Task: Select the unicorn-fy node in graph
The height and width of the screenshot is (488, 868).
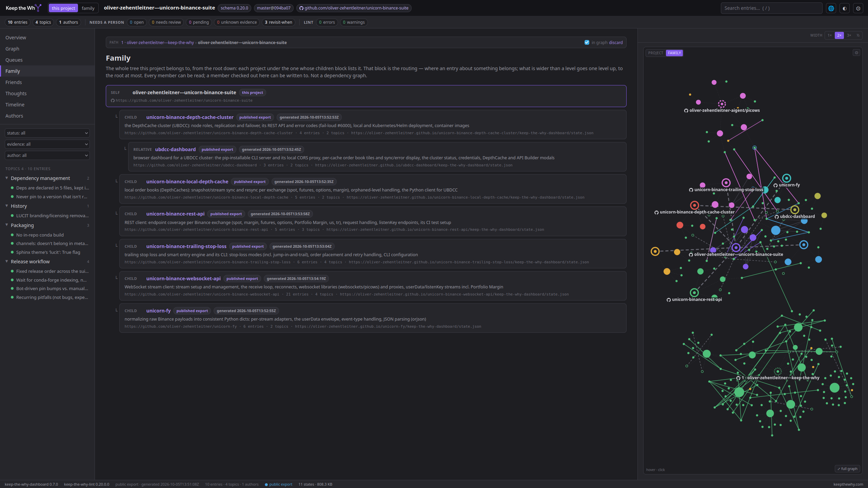Action: pyautogui.click(x=787, y=178)
